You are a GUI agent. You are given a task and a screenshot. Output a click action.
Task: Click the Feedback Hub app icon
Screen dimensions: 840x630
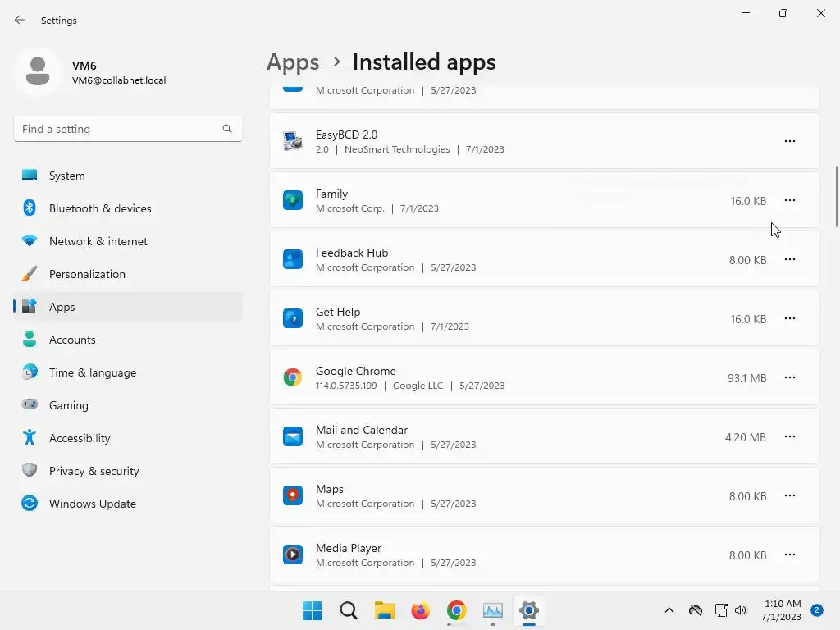coord(293,260)
